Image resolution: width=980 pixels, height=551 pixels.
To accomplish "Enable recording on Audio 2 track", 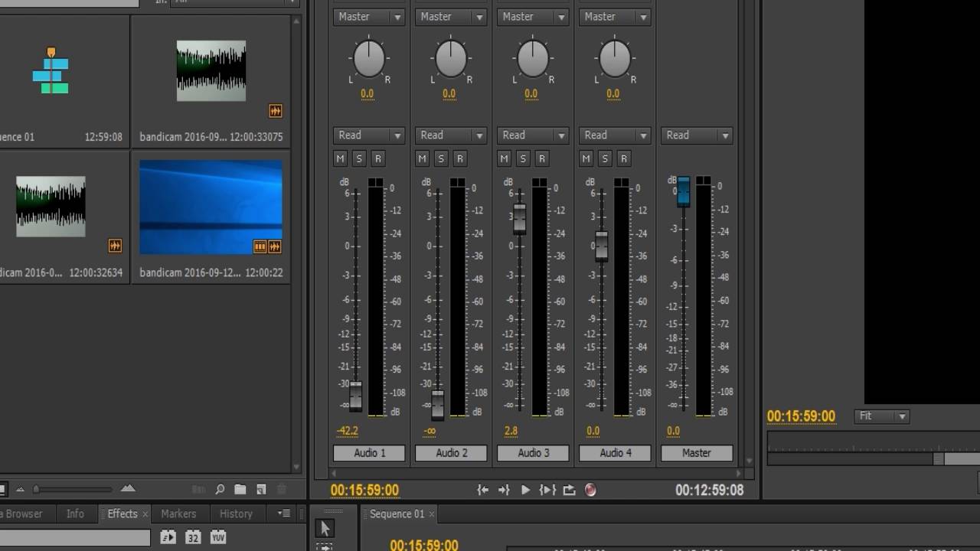I will [459, 158].
